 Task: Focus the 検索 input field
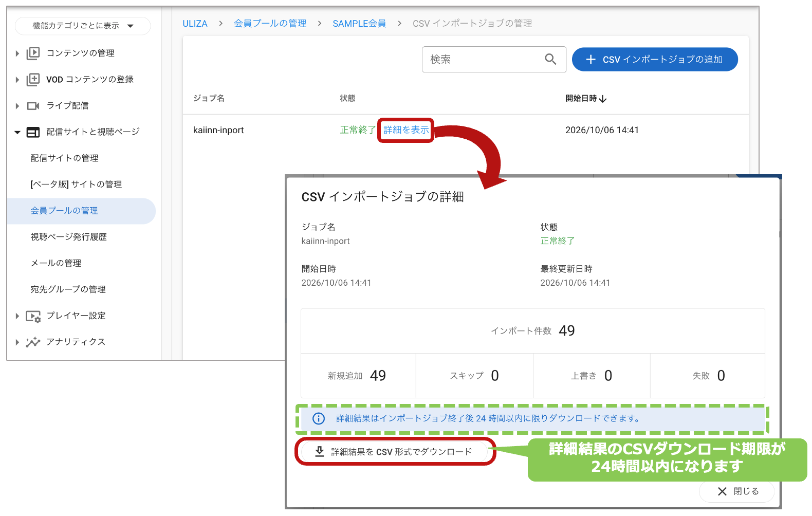tap(494, 60)
